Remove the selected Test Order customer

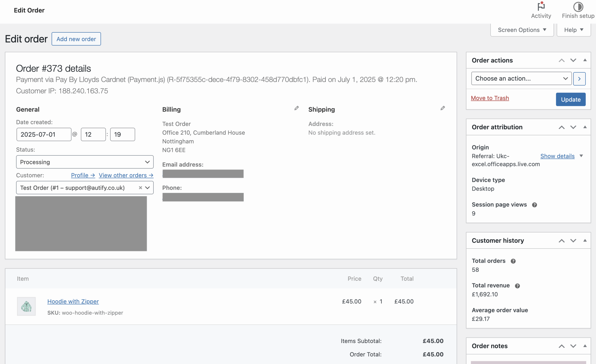pos(140,188)
